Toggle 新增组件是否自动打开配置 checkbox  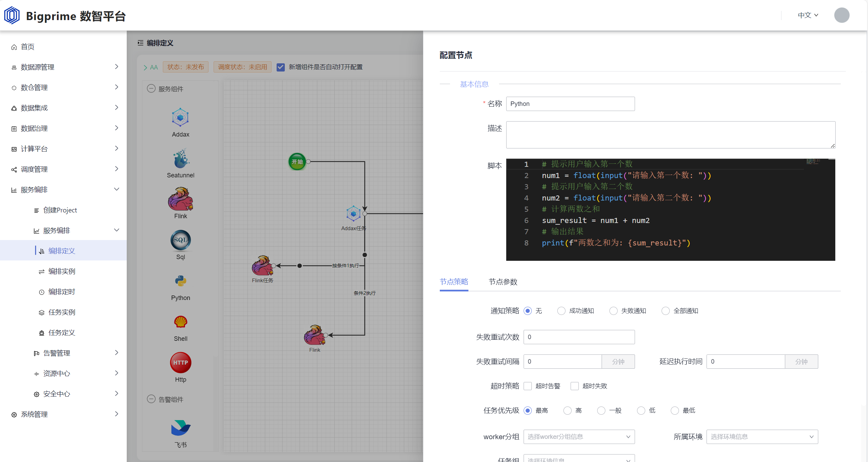click(281, 67)
